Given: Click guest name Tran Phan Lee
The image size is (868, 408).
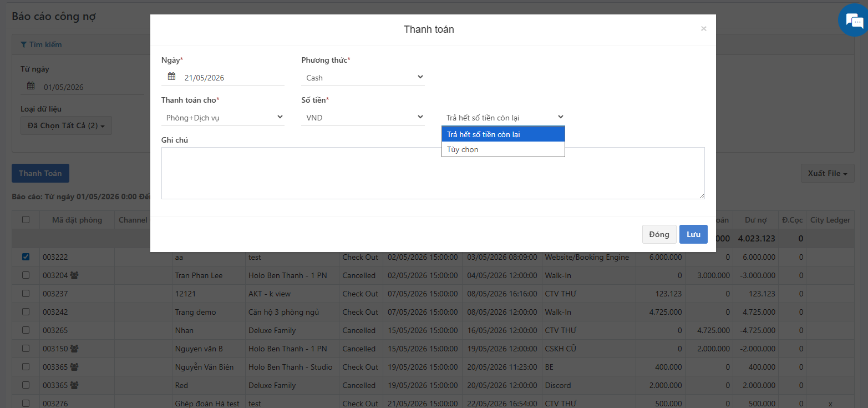Looking at the screenshot, I should click(x=199, y=275).
